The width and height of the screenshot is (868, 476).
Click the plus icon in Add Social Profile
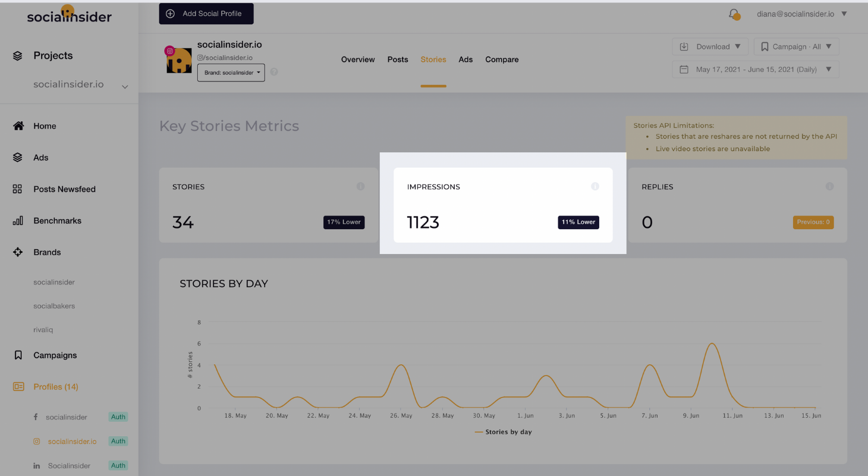[170, 14]
